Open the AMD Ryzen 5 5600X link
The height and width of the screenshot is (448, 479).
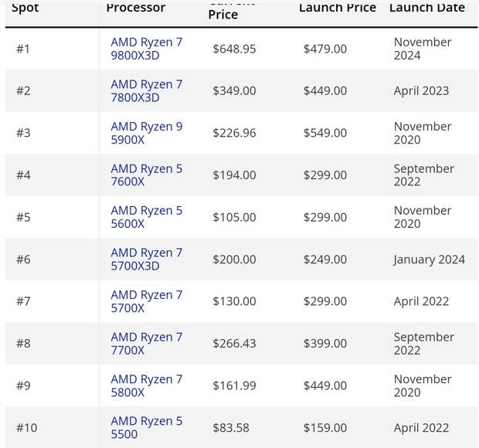pyautogui.click(x=146, y=217)
